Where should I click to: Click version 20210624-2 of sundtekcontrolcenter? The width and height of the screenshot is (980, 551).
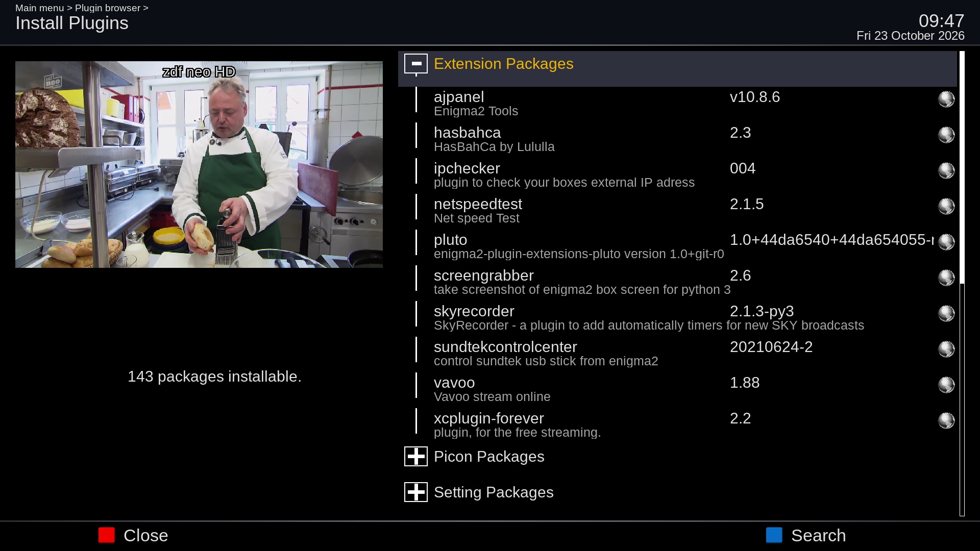point(771,347)
